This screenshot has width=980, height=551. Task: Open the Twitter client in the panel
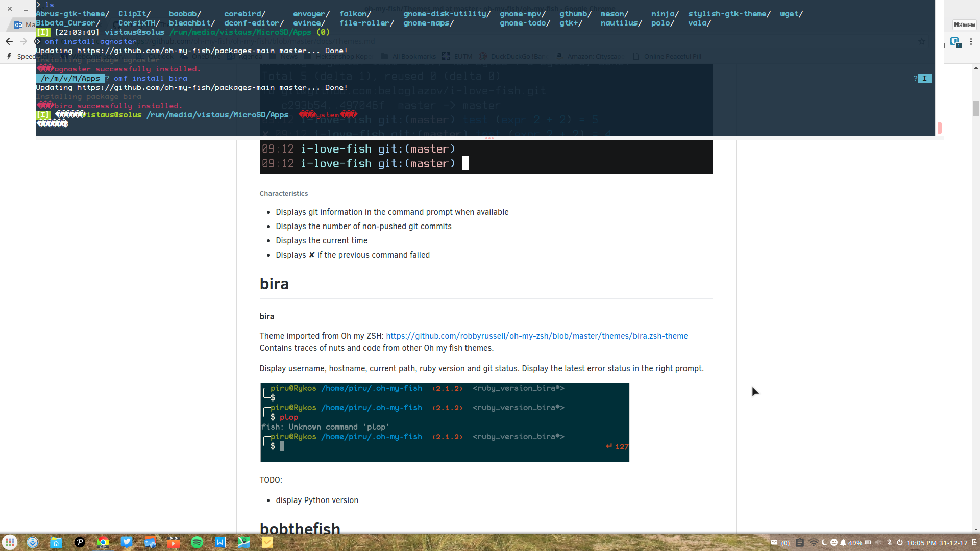pos(127,542)
